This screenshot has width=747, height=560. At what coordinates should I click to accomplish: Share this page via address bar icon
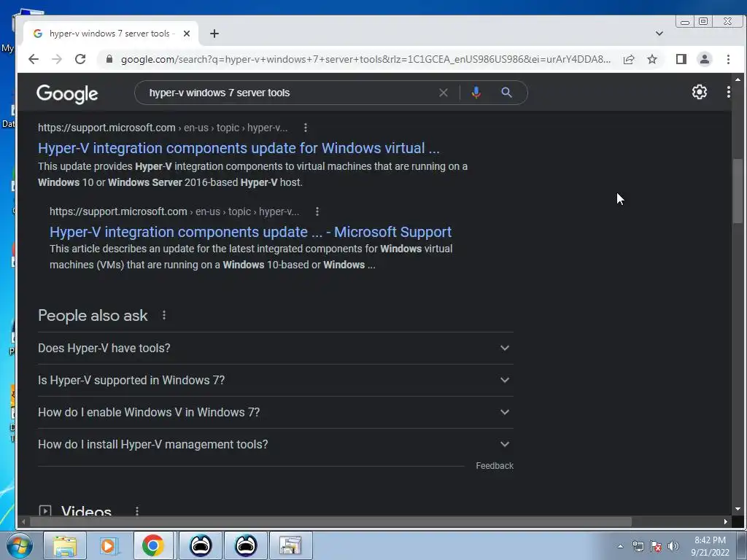629,59
